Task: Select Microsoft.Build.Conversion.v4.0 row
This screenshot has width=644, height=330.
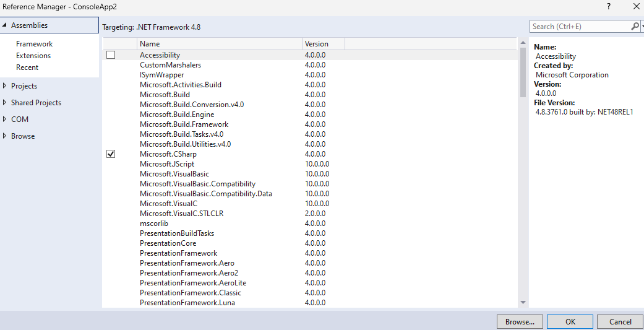Action: coord(309,105)
